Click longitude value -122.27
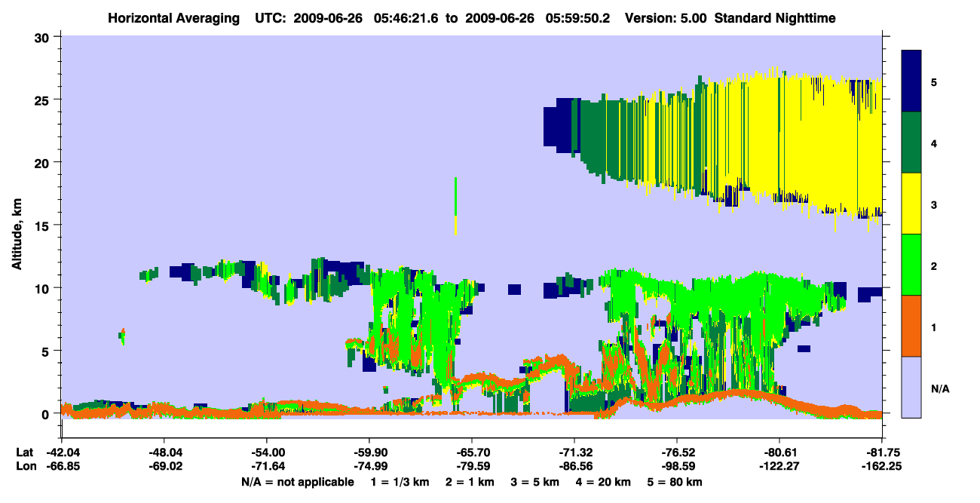This screenshot has height=503, width=980. click(x=779, y=466)
